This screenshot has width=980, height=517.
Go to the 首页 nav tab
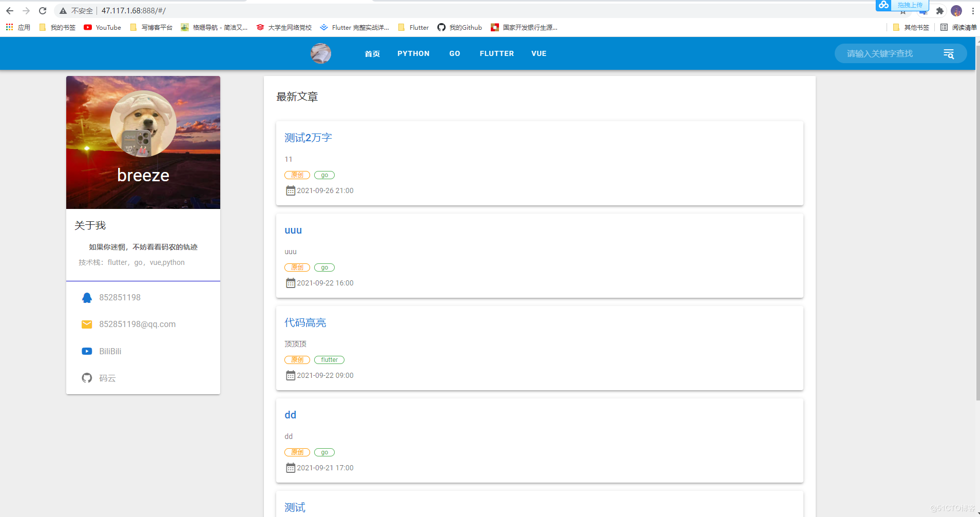pyautogui.click(x=372, y=53)
